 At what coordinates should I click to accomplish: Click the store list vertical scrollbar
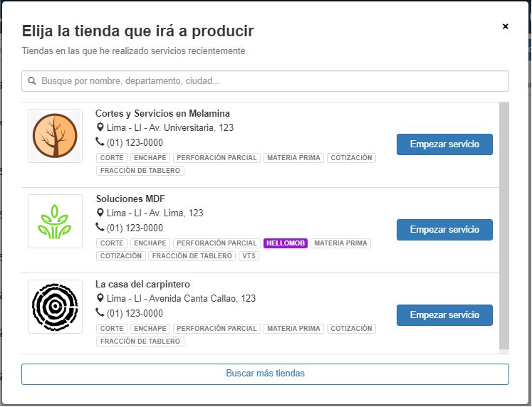click(x=504, y=226)
